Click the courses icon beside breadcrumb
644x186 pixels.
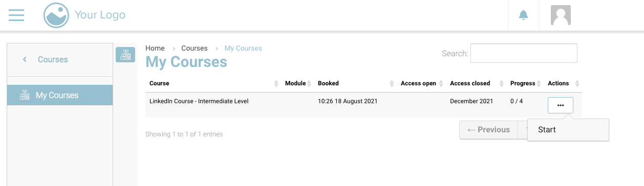click(125, 55)
